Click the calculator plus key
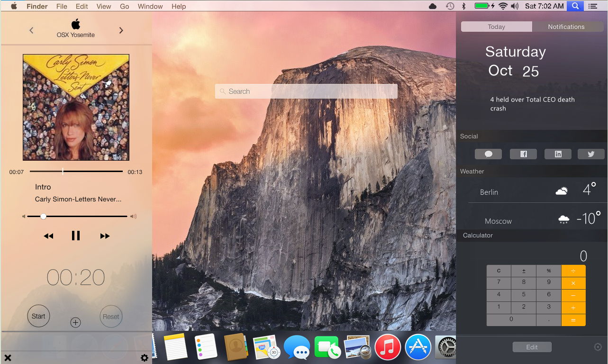The height and width of the screenshot is (364, 608). point(573,308)
